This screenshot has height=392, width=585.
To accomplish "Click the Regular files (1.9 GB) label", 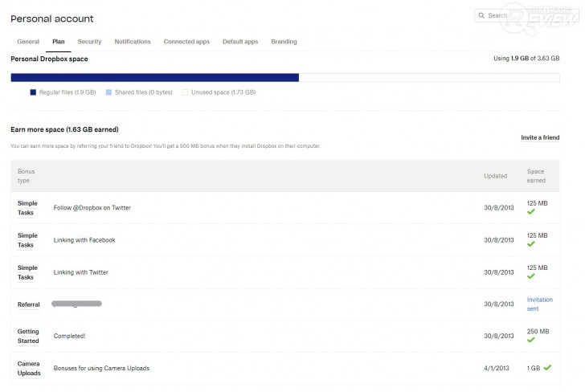I will click(x=67, y=92).
